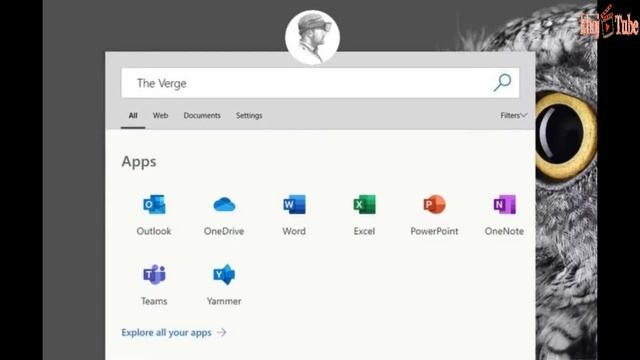Switch to the Settings tab

[249, 116]
